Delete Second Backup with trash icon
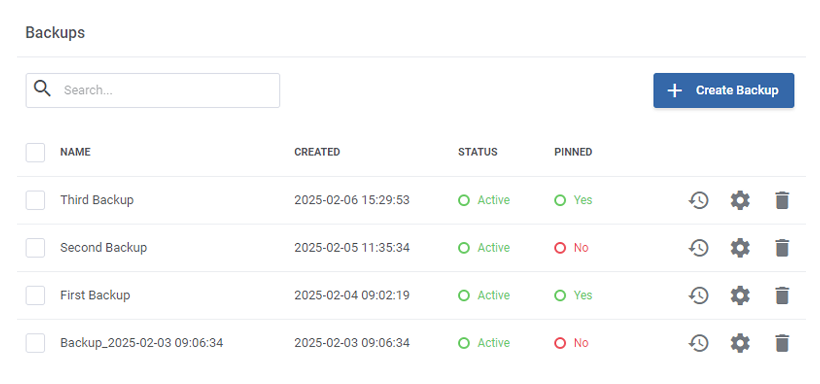820x384 pixels. pos(782,247)
